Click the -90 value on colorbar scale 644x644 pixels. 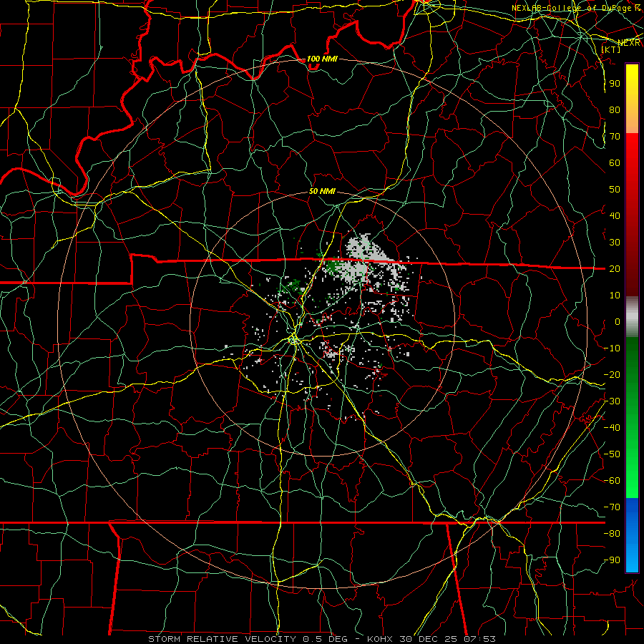pyautogui.click(x=612, y=560)
